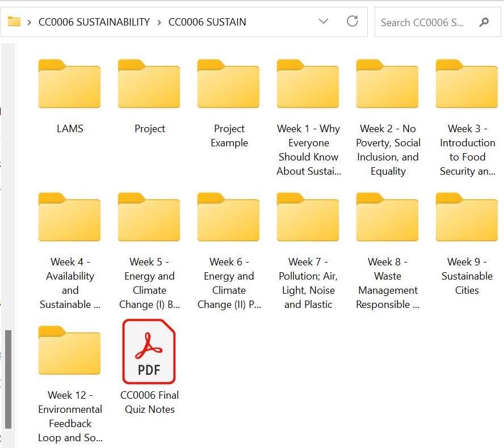Click the refresh button in address bar
The width and height of the screenshot is (504, 448).
[352, 22]
